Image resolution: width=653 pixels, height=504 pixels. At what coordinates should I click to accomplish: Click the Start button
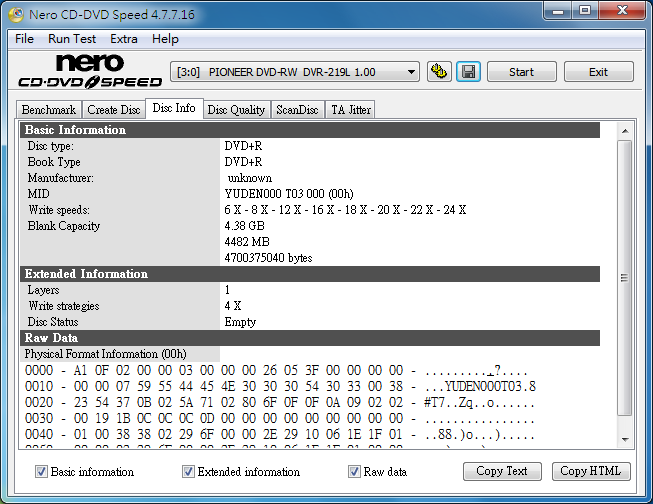521,72
